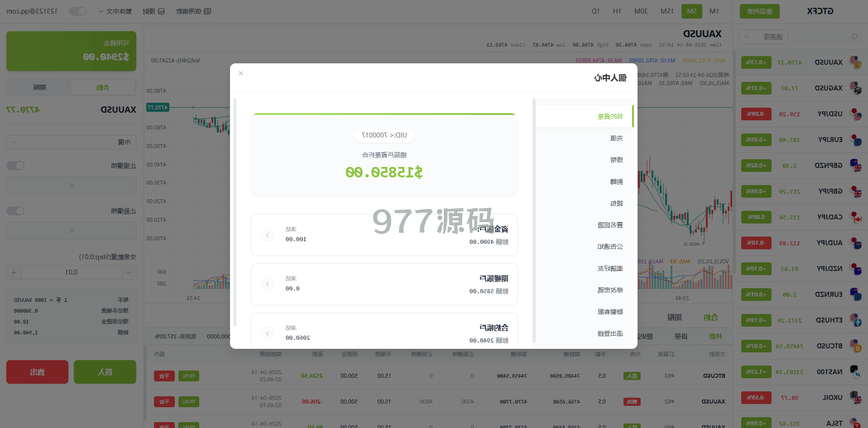Select 期權 tab in order panel

click(39, 87)
